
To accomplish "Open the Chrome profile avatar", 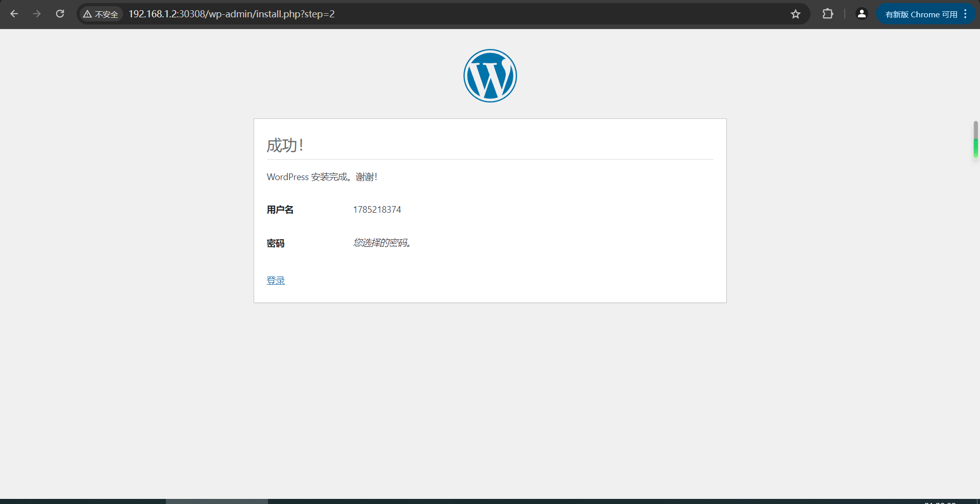I will (x=861, y=14).
